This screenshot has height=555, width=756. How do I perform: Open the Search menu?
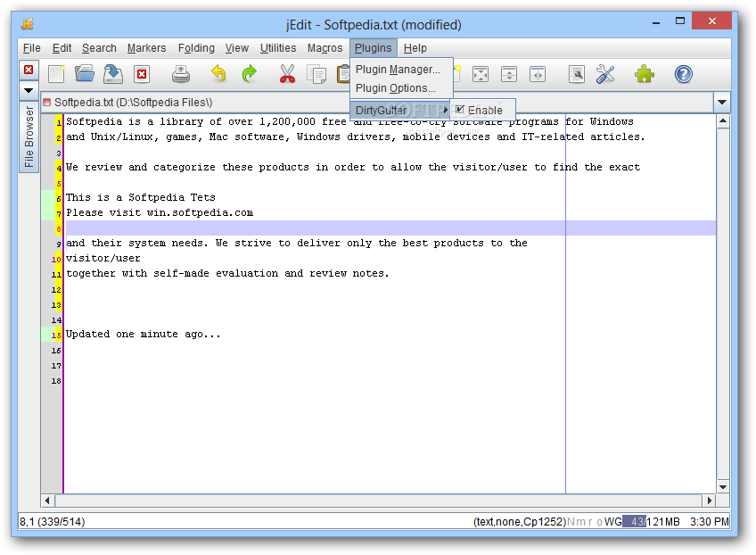(99, 48)
